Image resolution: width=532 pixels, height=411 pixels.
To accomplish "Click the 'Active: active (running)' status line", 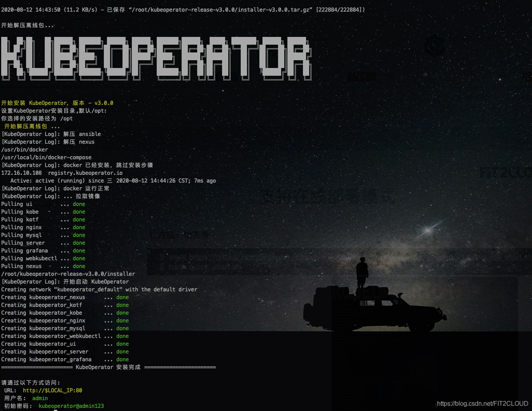I will 113,181.
